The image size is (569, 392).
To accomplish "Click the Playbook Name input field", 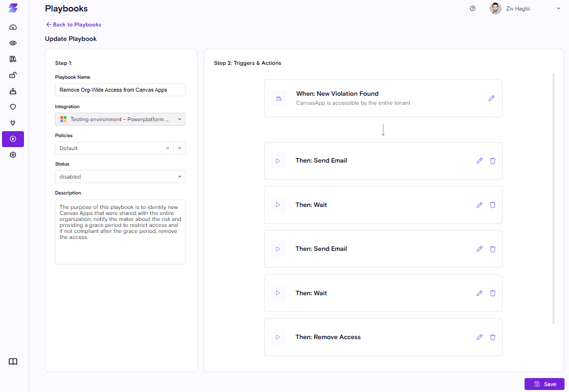I will click(120, 90).
